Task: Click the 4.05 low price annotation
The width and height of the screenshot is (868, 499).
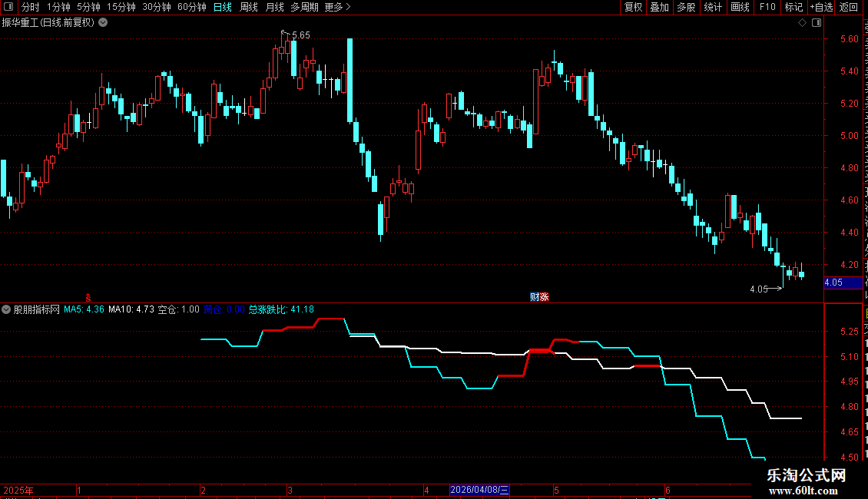Action: [759, 289]
